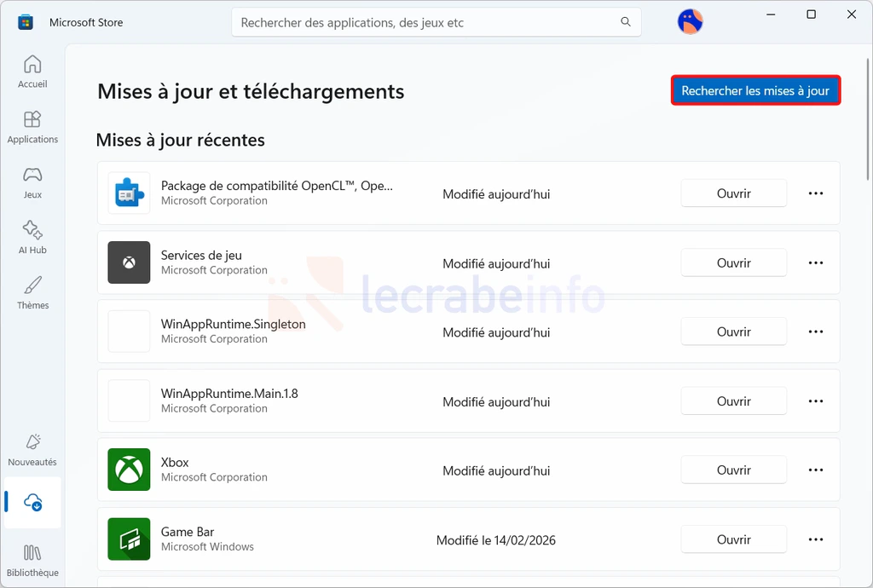This screenshot has width=873, height=588.
Task: Click the Game Bar app icon
Action: [129, 539]
